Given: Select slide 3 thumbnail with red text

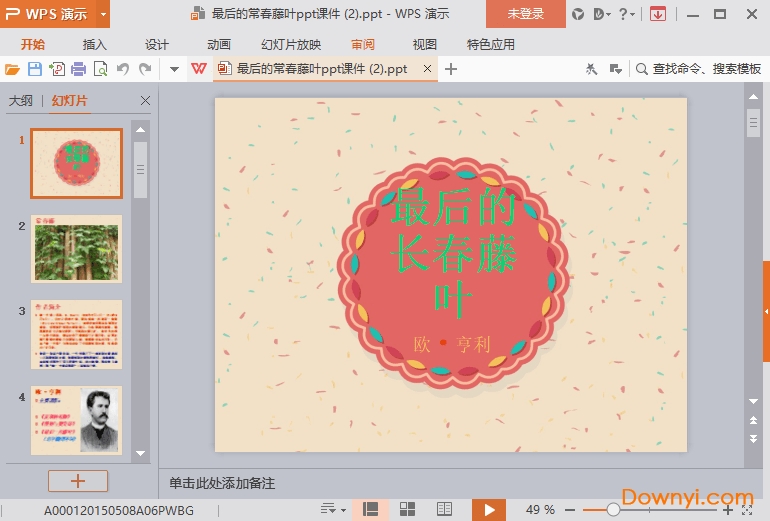Looking at the screenshot, I should (76, 334).
